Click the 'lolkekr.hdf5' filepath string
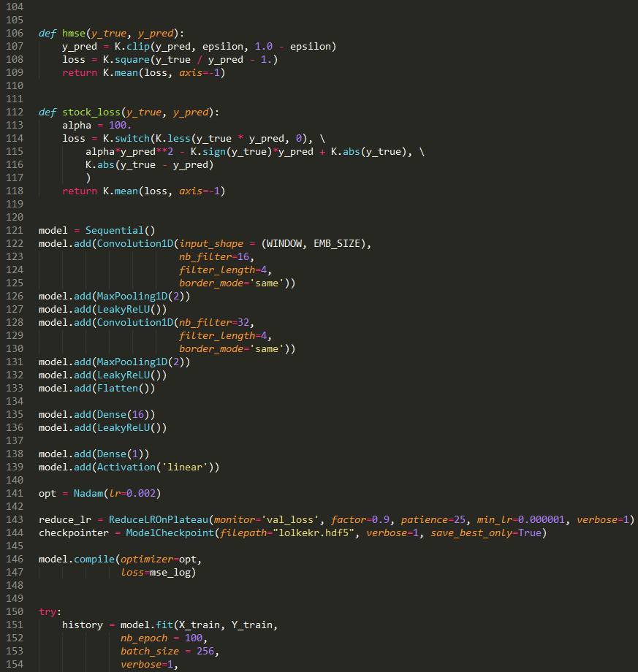Image resolution: width=638 pixels, height=672 pixels. pos(314,532)
